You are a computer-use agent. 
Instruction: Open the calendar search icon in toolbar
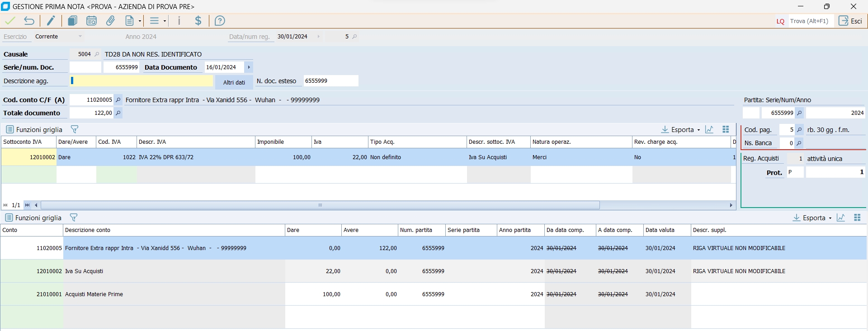point(91,21)
